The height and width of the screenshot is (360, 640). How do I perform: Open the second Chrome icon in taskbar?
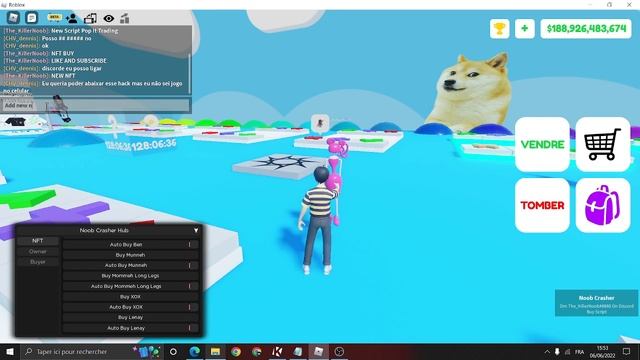click(x=257, y=351)
